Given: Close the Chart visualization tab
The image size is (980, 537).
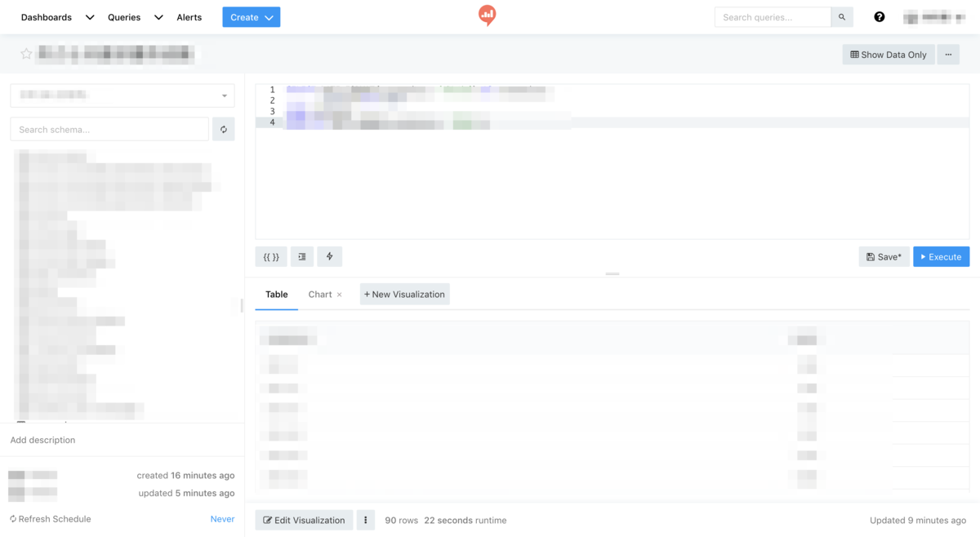Looking at the screenshot, I should [x=340, y=295].
